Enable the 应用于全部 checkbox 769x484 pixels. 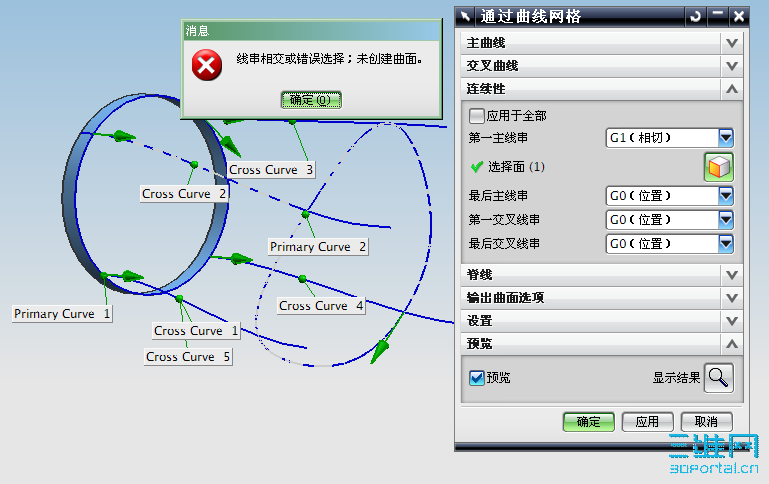(x=476, y=116)
